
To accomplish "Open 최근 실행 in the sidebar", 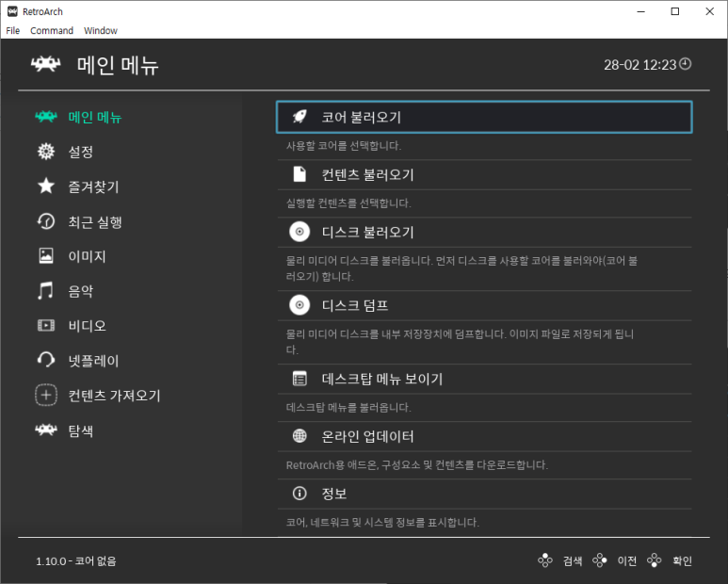I will pos(95,222).
